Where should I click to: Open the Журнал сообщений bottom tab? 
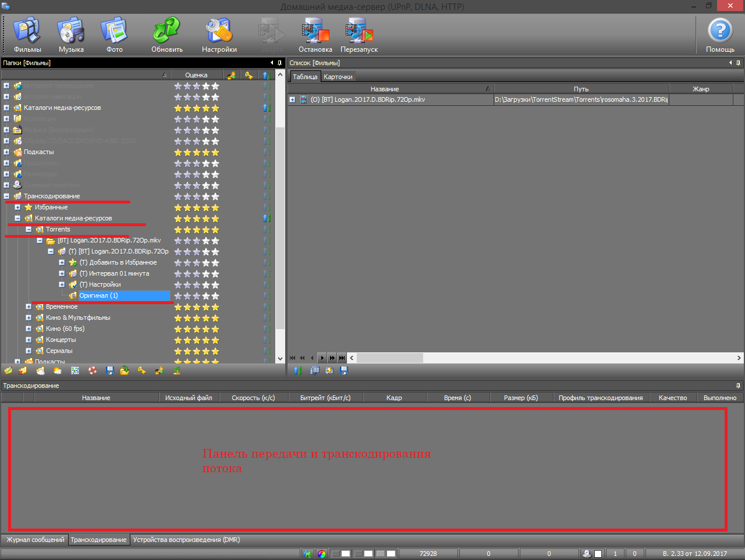(35, 540)
